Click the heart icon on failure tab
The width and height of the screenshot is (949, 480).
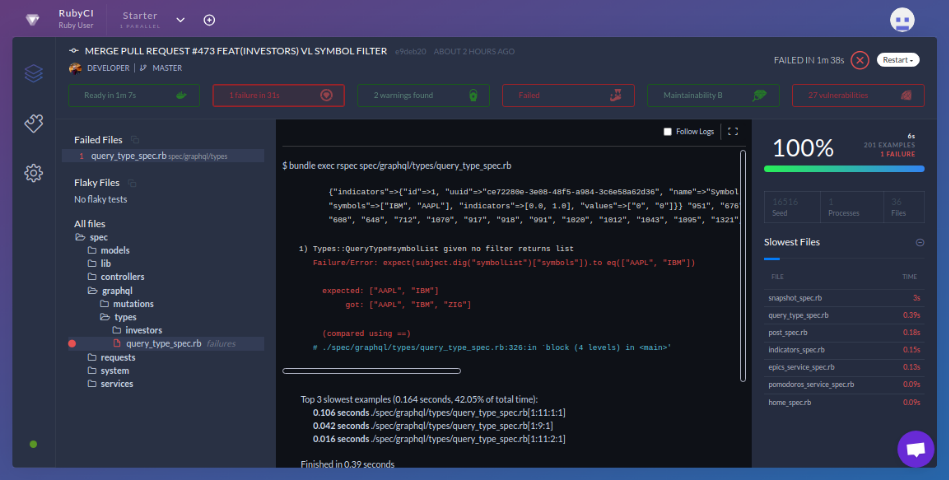tap(326, 95)
